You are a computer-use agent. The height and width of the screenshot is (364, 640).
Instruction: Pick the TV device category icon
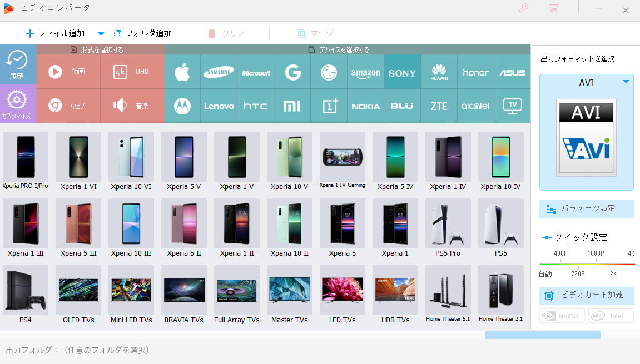click(x=512, y=106)
